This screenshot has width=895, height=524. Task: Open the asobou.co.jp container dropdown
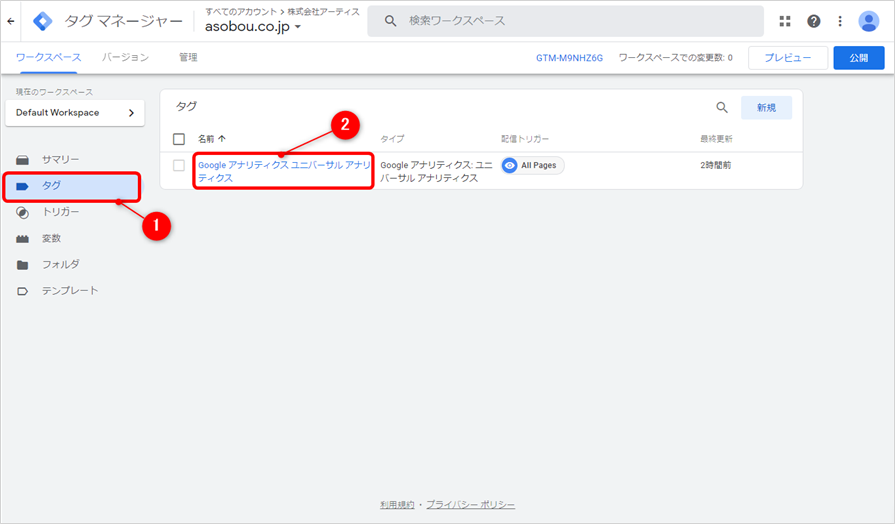(x=253, y=26)
